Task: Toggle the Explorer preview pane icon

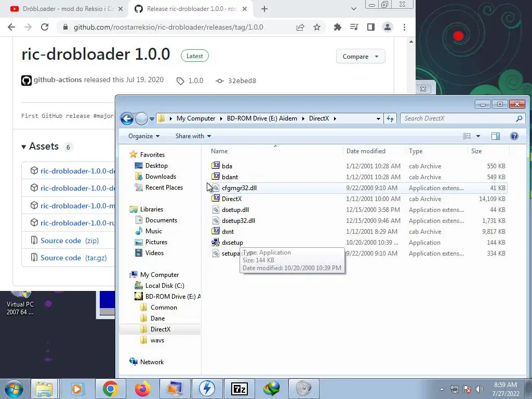Action: point(495,136)
